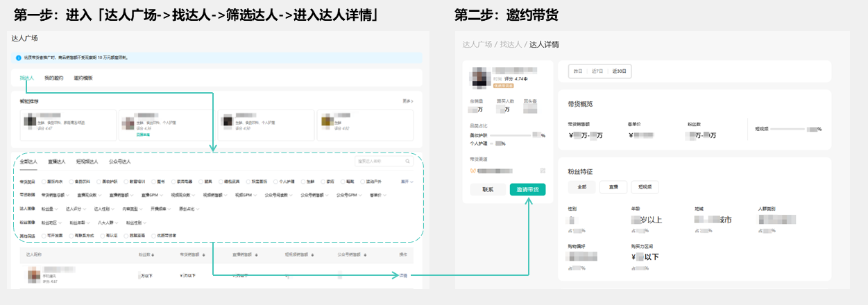The width and height of the screenshot is (868, 305).
Task: Sort the table by 短视频销售额 column arrows
Action: point(313,255)
